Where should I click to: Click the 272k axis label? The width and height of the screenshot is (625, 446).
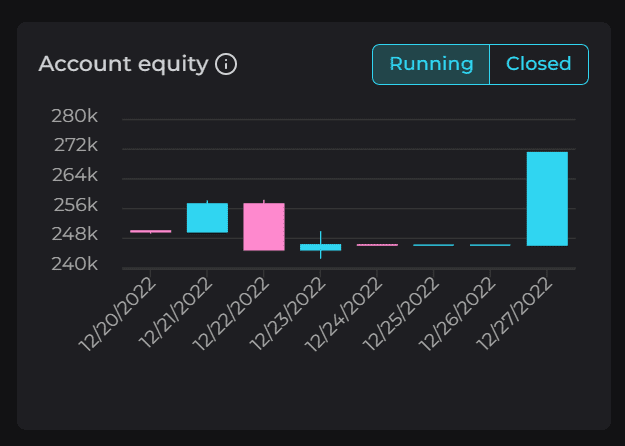point(76,145)
